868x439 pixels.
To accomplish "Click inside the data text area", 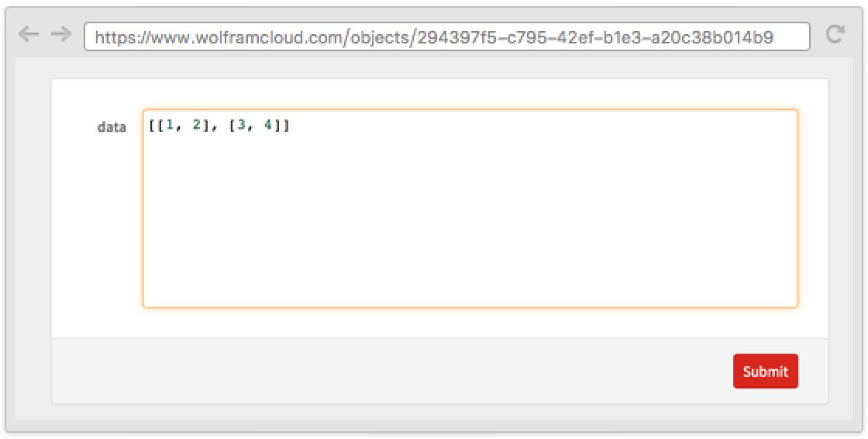I will click(470, 209).
